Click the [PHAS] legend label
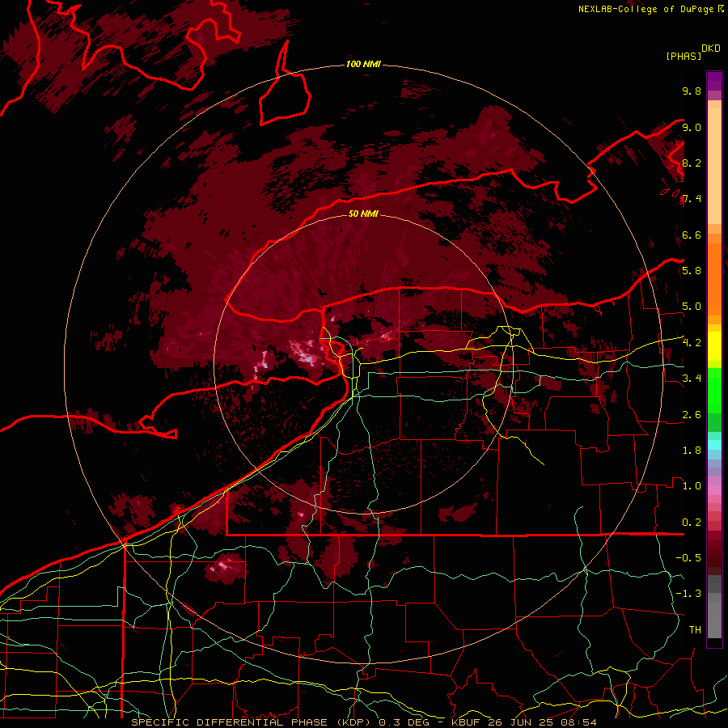 pos(684,57)
